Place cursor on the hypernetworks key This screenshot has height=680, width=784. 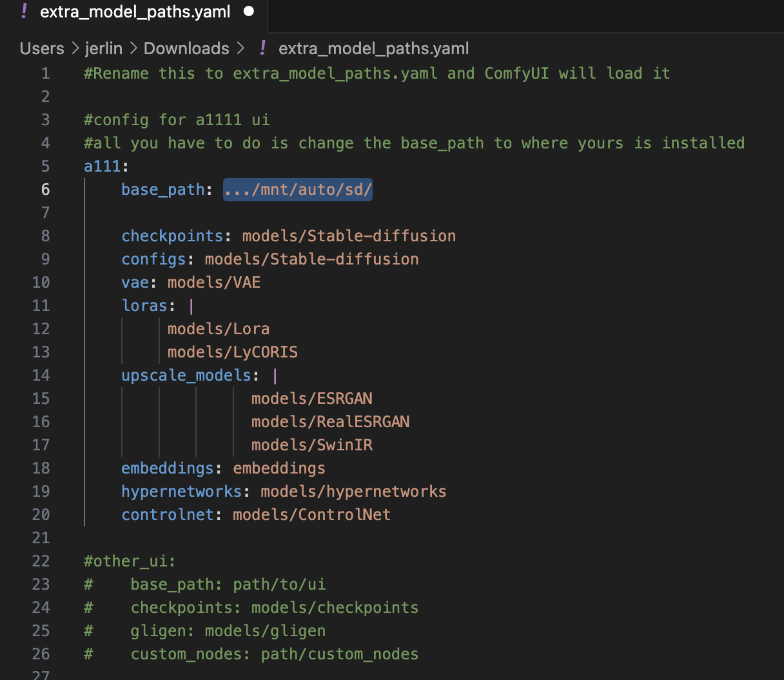click(181, 492)
